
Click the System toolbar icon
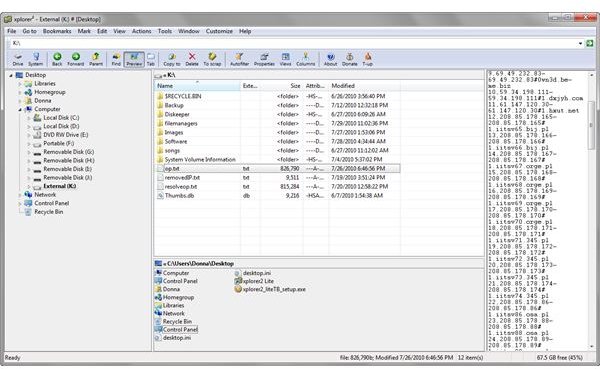[36, 60]
